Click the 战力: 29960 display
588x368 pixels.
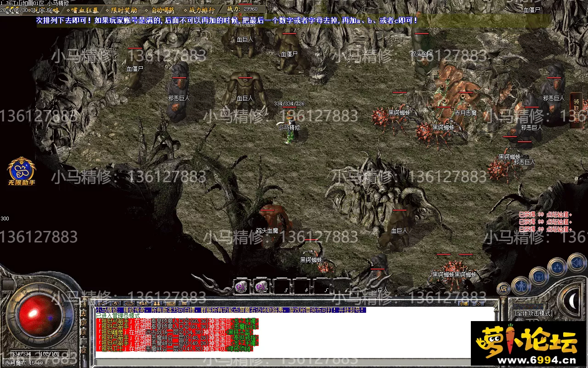tap(243, 9)
